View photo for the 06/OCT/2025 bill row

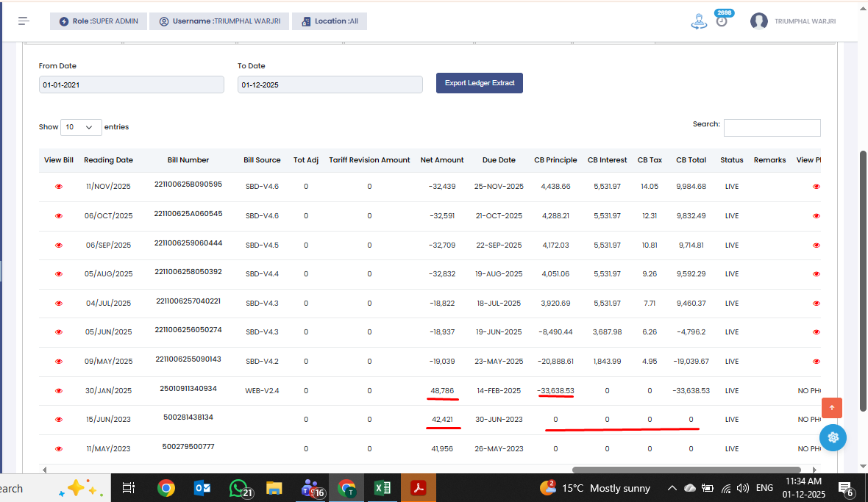(816, 216)
